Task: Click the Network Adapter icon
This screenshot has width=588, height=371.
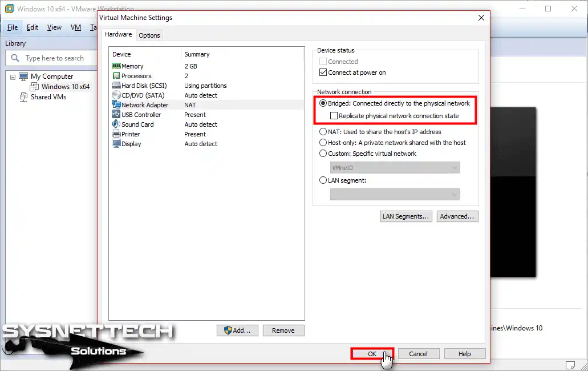Action: pyautogui.click(x=116, y=105)
